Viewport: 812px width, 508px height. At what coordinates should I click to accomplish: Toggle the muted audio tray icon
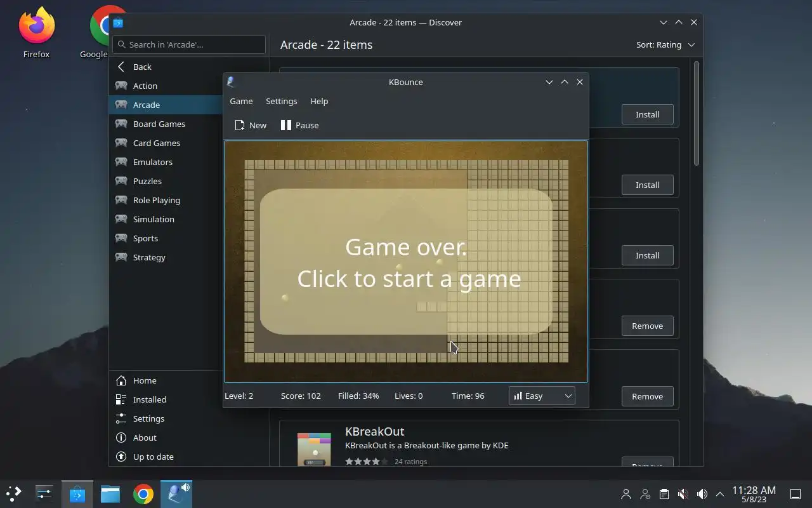click(x=683, y=494)
